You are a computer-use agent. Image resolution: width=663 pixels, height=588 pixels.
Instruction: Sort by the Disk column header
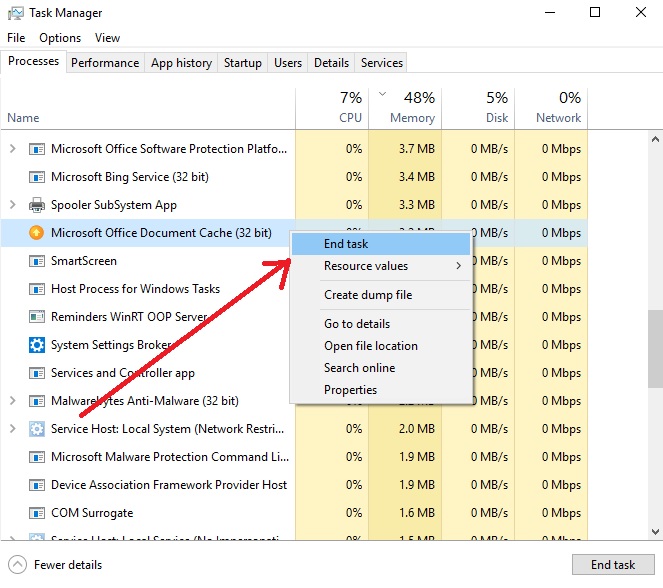[478, 109]
